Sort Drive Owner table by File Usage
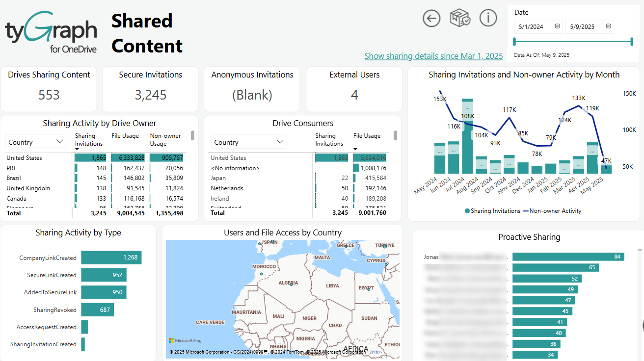 point(125,136)
